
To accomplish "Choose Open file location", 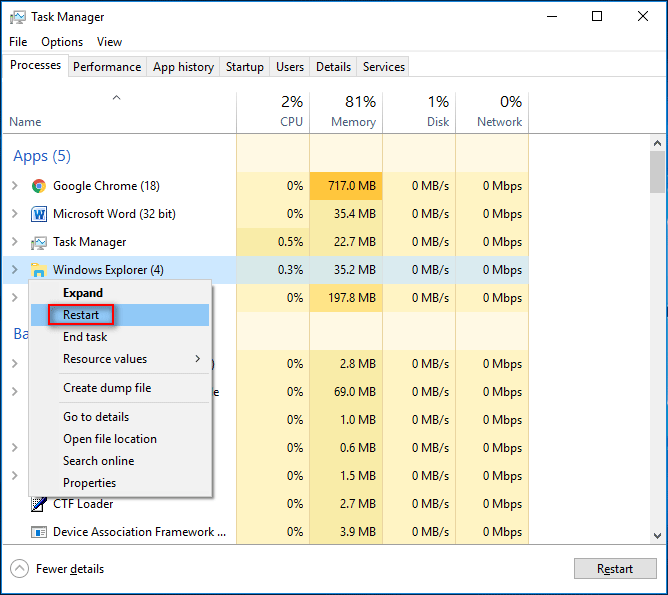I will pos(120,439).
